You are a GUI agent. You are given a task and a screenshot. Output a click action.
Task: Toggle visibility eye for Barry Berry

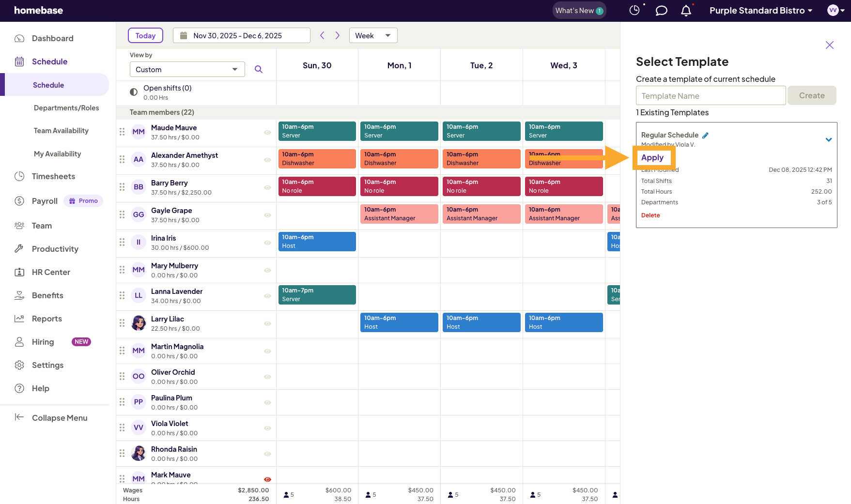[x=267, y=187]
